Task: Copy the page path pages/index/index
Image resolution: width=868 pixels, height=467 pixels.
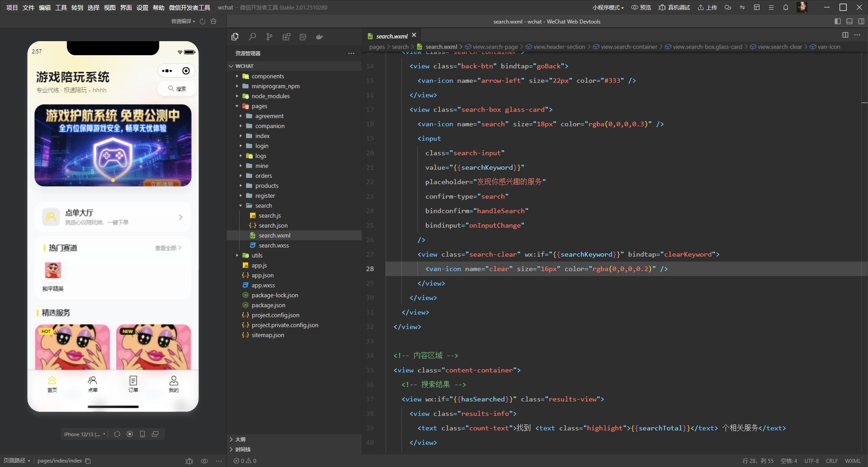Action: 88,461
